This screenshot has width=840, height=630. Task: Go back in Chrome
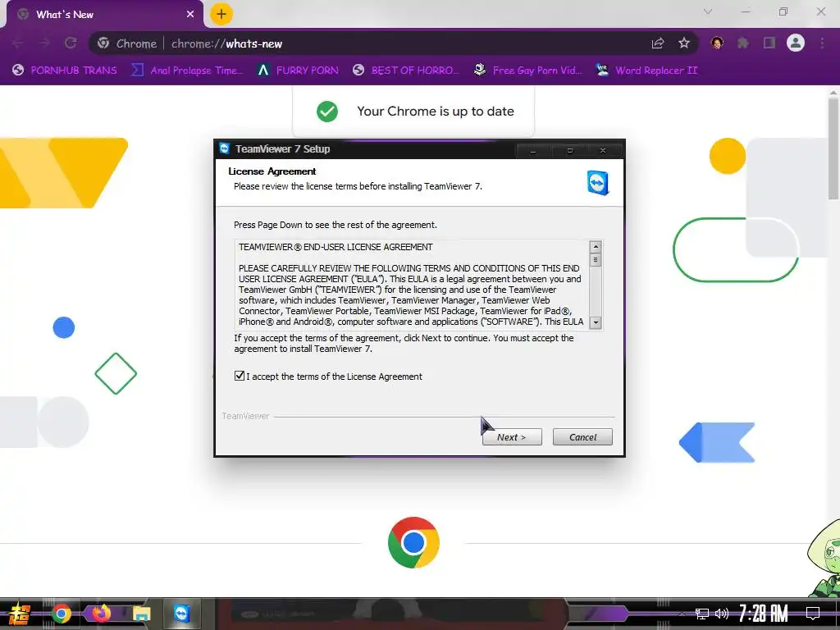click(x=18, y=43)
